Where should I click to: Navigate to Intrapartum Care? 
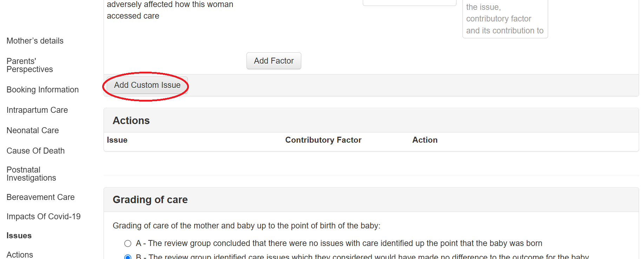[x=37, y=110]
